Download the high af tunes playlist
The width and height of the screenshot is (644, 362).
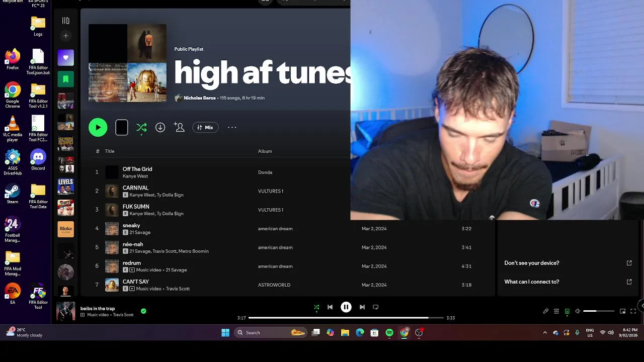click(160, 128)
